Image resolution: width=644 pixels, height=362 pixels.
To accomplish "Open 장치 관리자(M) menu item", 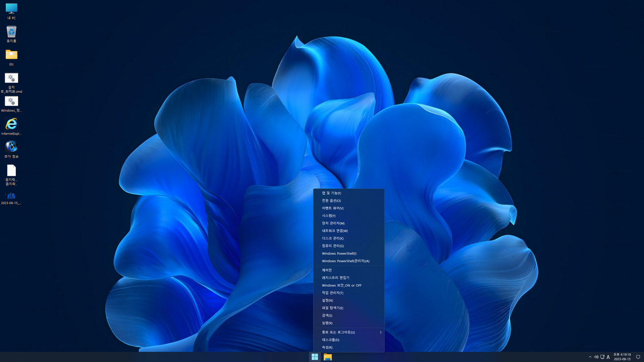I will [x=349, y=223].
